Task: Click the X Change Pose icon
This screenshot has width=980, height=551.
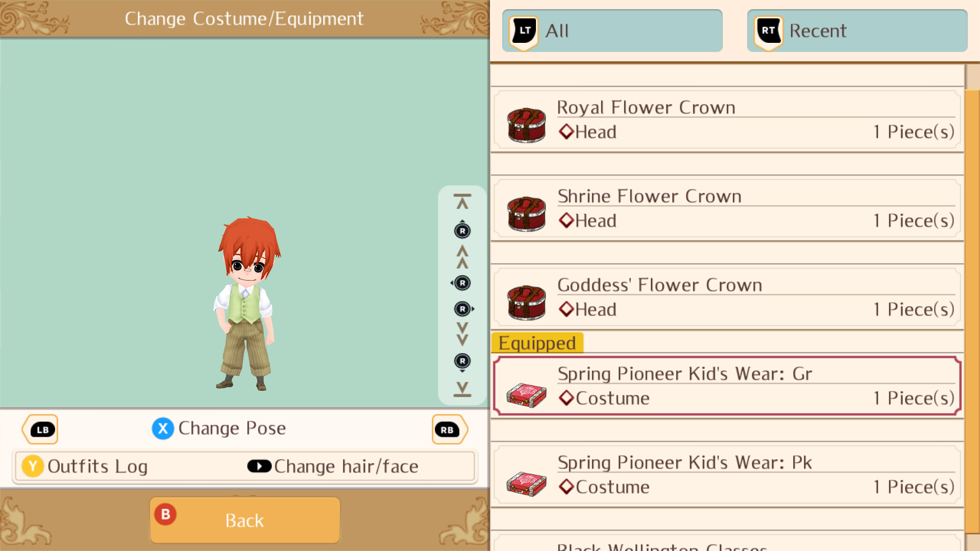Action: [163, 429]
